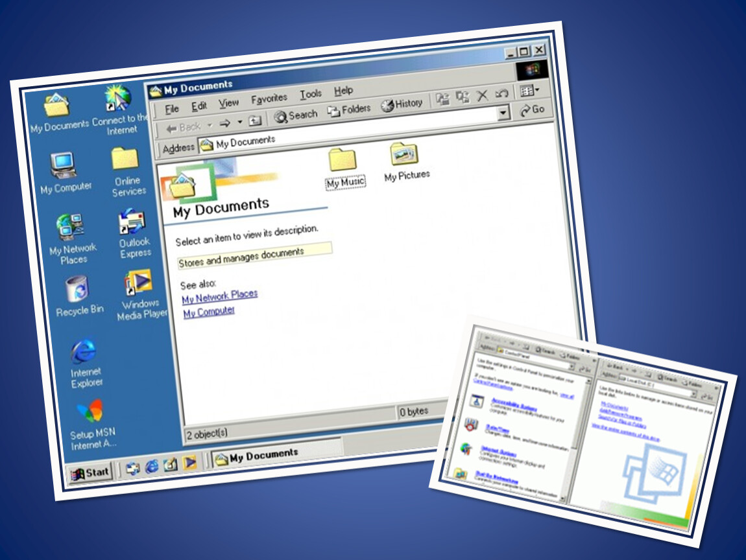This screenshot has width=746, height=560.
Task: Click the My Documents taskbar button
Action: coord(276,454)
